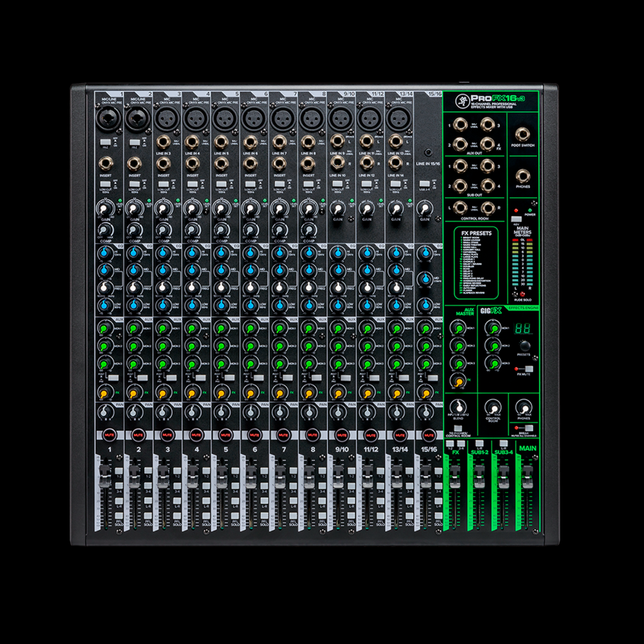Click the MAIN fader handle
Screen dimensions: 644x644
pyautogui.click(x=528, y=473)
